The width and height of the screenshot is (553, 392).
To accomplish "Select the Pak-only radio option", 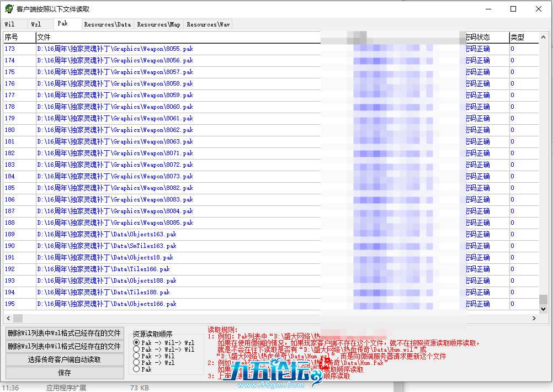I will (x=142, y=369).
